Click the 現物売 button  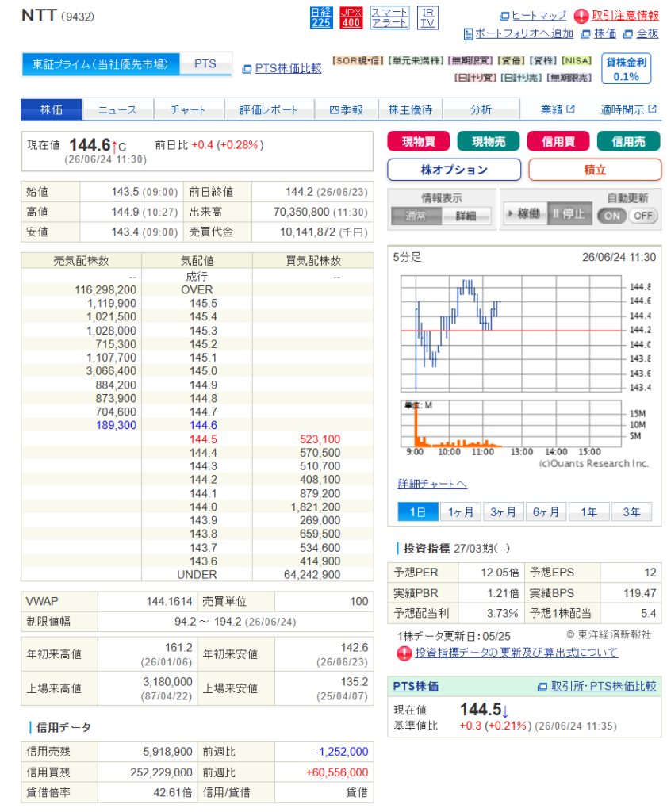pyautogui.click(x=489, y=141)
